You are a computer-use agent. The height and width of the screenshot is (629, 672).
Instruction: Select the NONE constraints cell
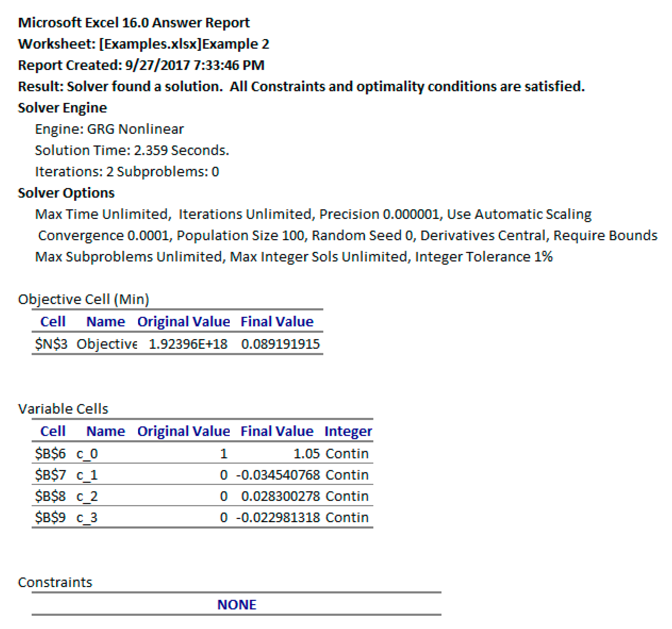coord(237,605)
